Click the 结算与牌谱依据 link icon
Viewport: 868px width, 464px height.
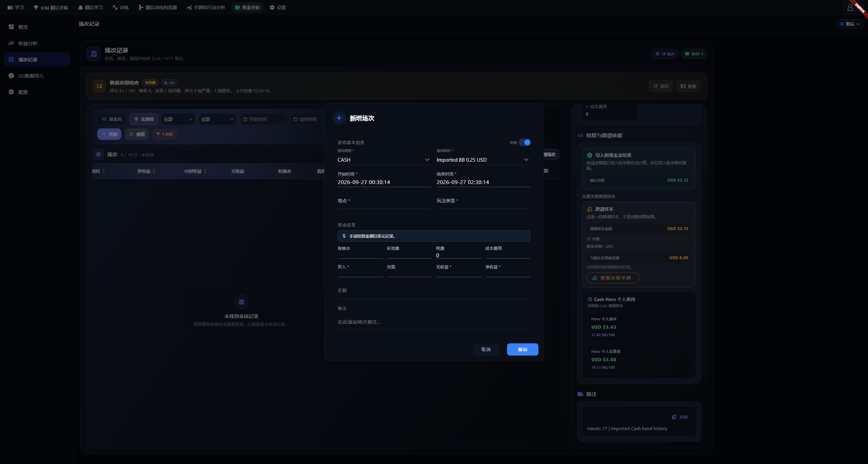click(580, 135)
